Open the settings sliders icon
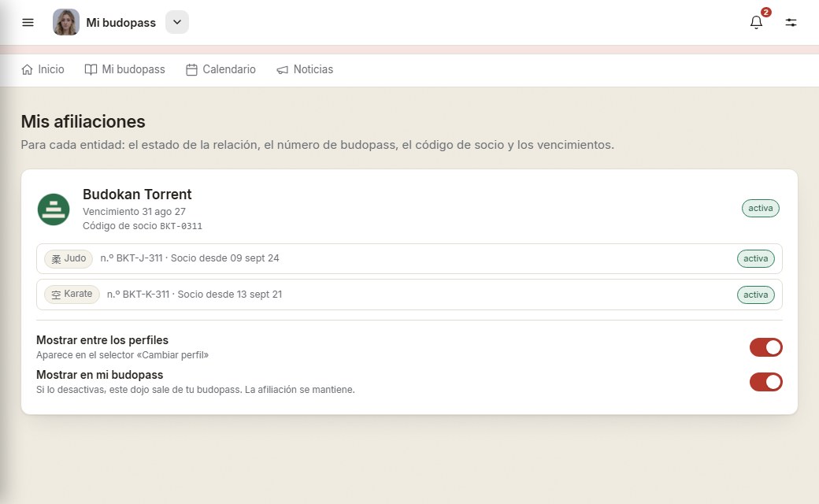The width and height of the screenshot is (819, 504). tap(791, 22)
